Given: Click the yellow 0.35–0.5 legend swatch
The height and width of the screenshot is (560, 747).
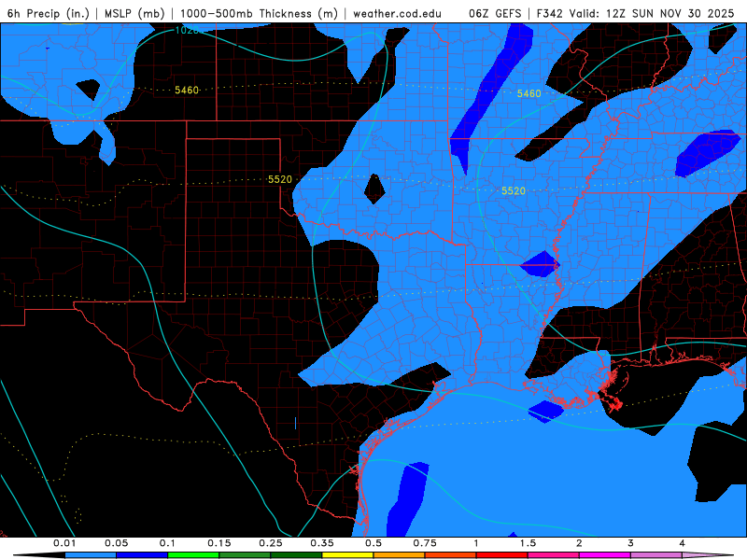Looking at the screenshot, I should click(x=347, y=555).
